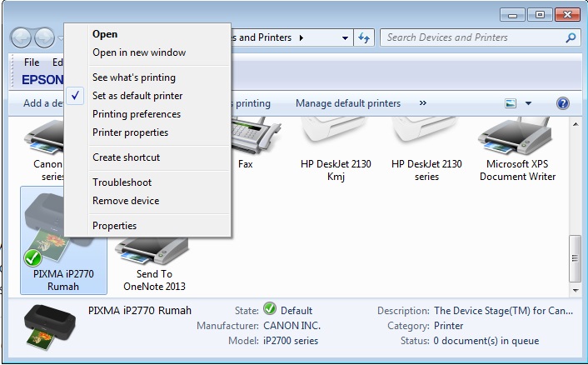
Task: Click the scrollbar up arrow
Action: [x=576, y=124]
